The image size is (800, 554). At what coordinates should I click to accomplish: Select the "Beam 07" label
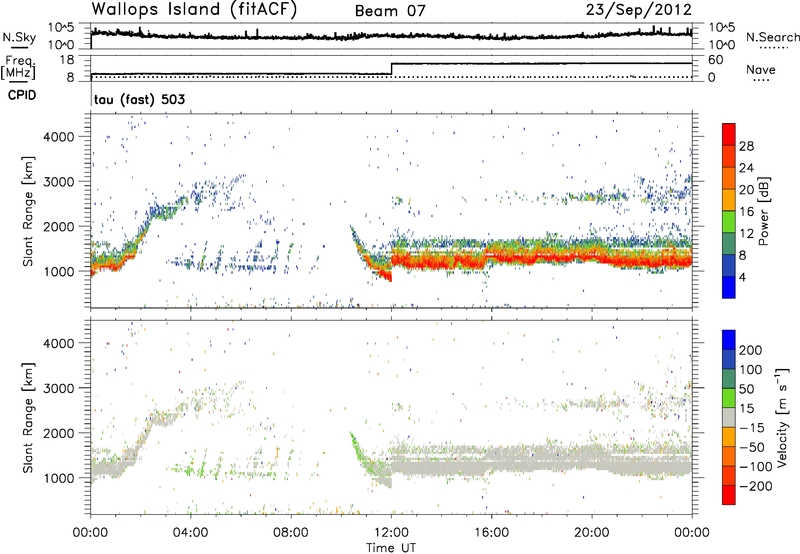coord(390,11)
